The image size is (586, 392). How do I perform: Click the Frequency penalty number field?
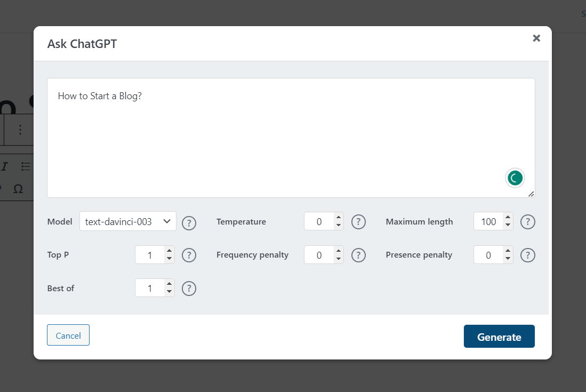click(324, 255)
